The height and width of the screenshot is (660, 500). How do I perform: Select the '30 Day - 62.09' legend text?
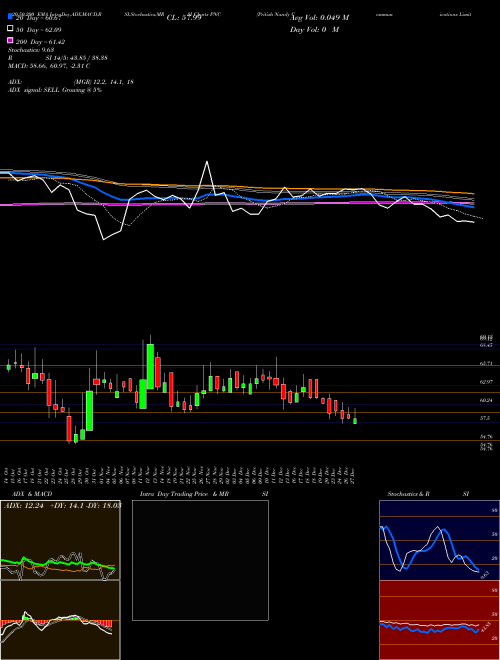[38, 30]
